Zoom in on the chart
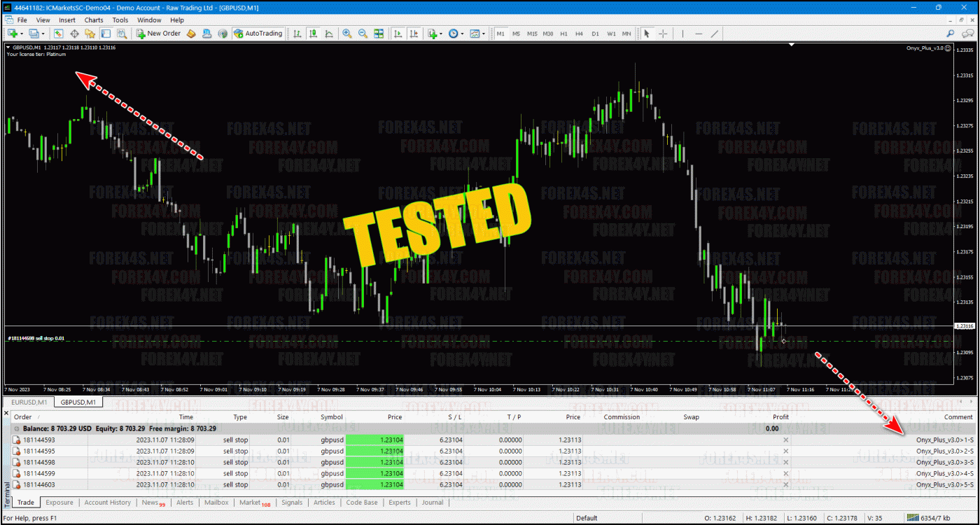This screenshot has height=525, width=980. tap(347, 34)
